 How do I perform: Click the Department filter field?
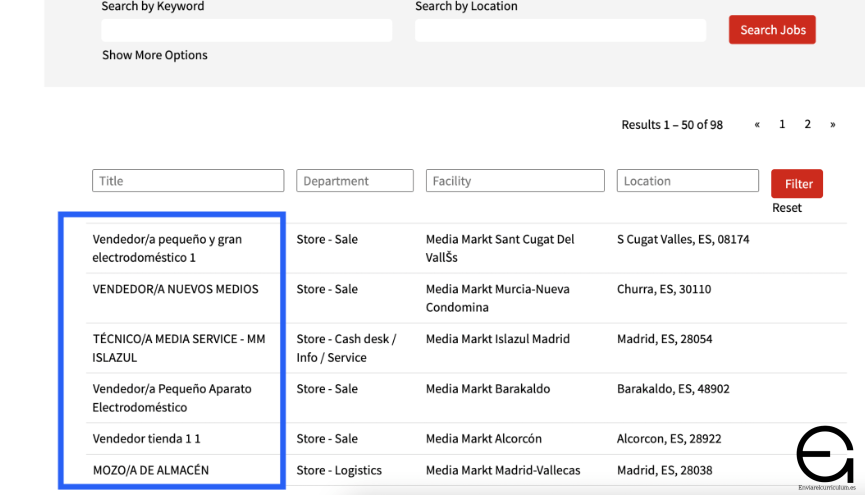click(x=354, y=181)
